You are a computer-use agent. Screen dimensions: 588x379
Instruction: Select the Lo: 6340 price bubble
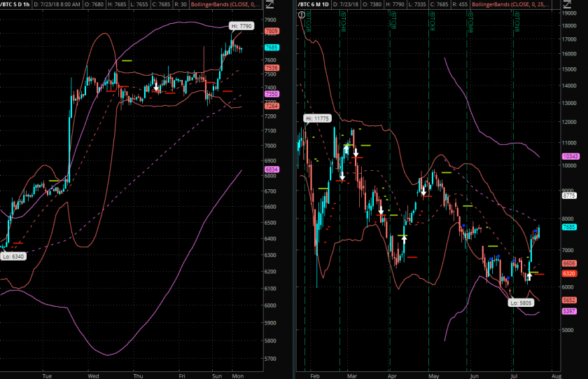[x=13, y=256]
